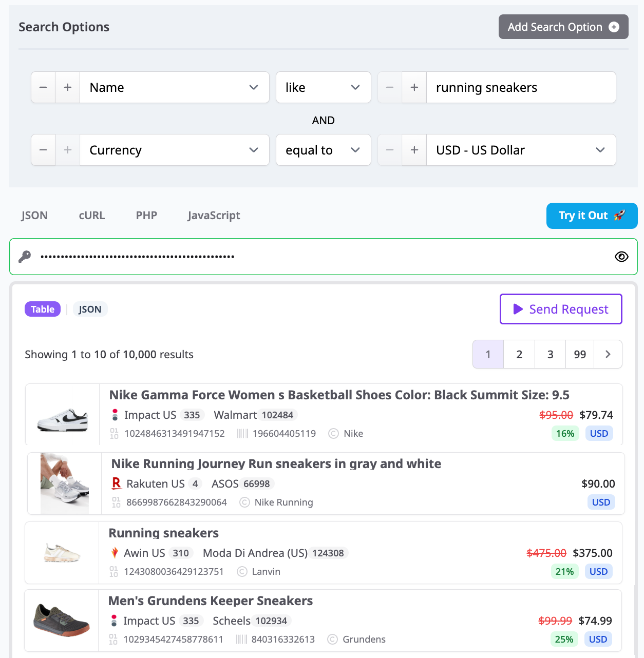Click the 25% discount badge
Viewport: 644px width, 658px height.
click(x=564, y=639)
